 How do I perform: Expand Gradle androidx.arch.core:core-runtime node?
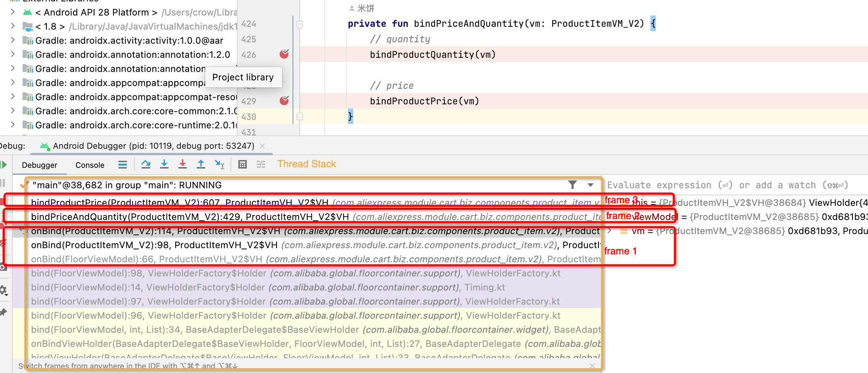tap(13, 125)
